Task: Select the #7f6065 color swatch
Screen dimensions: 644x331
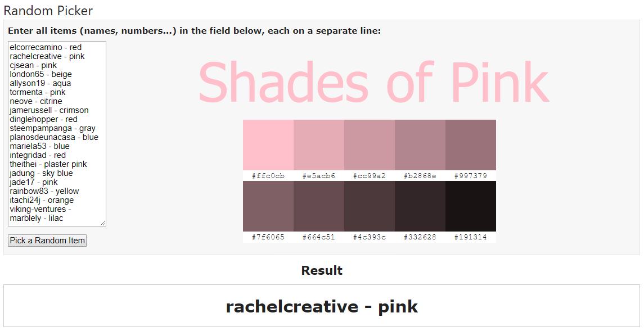Action: click(x=268, y=206)
